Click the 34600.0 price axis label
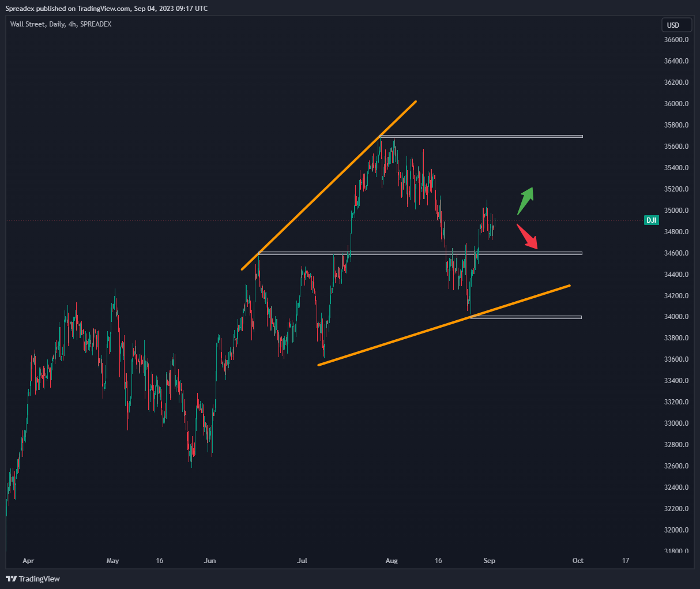The height and width of the screenshot is (589, 700). point(676,253)
